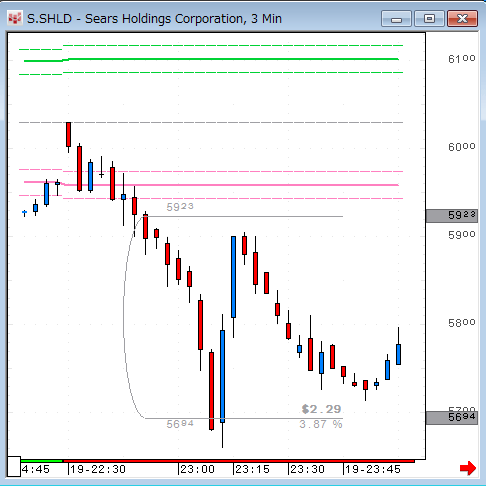This screenshot has width=486, height=486.
Task: Click the 5694 annotation below the measurement line
Action: click(x=180, y=424)
